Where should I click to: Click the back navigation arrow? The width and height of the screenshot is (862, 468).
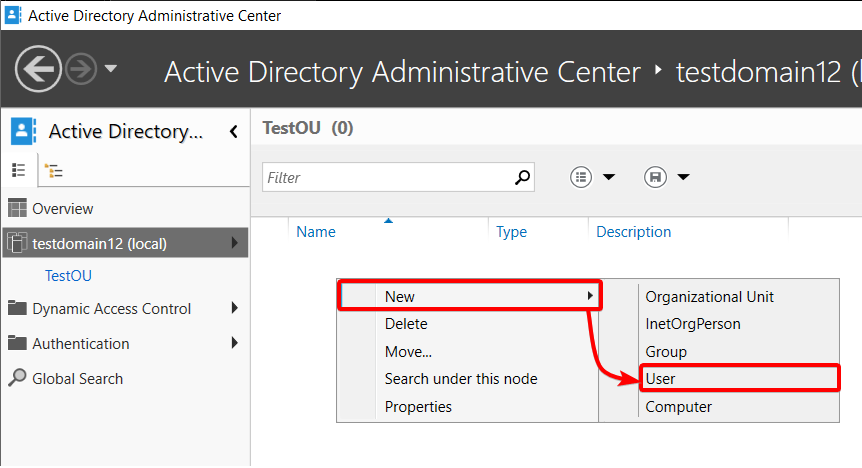click(38, 69)
